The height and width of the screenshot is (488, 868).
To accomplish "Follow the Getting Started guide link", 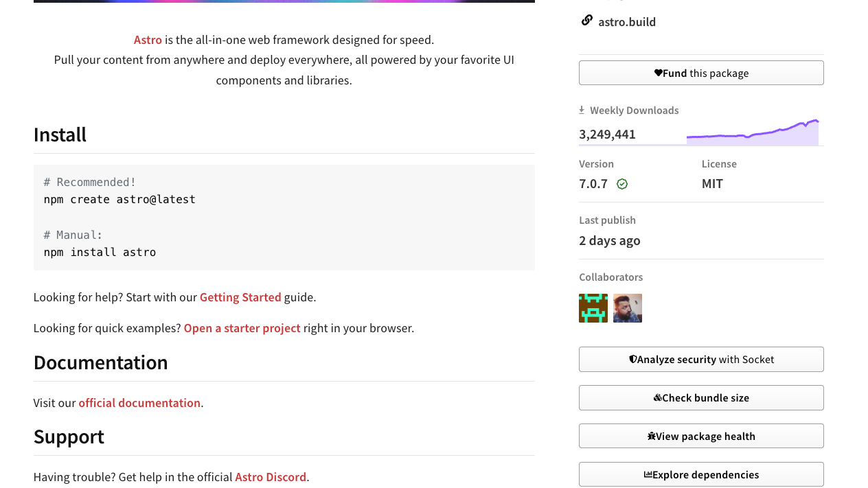I will [x=240, y=297].
